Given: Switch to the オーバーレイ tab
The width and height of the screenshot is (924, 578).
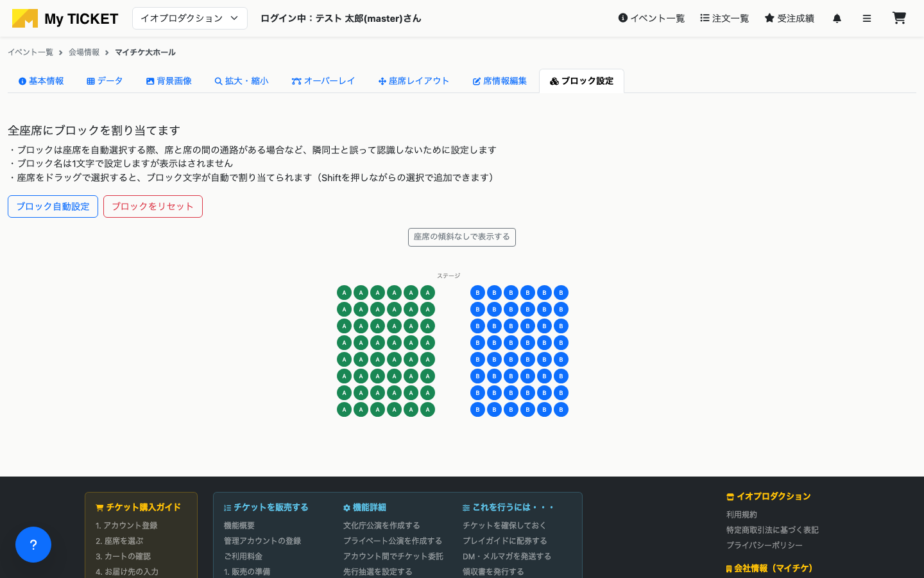Looking at the screenshot, I should click(x=323, y=81).
